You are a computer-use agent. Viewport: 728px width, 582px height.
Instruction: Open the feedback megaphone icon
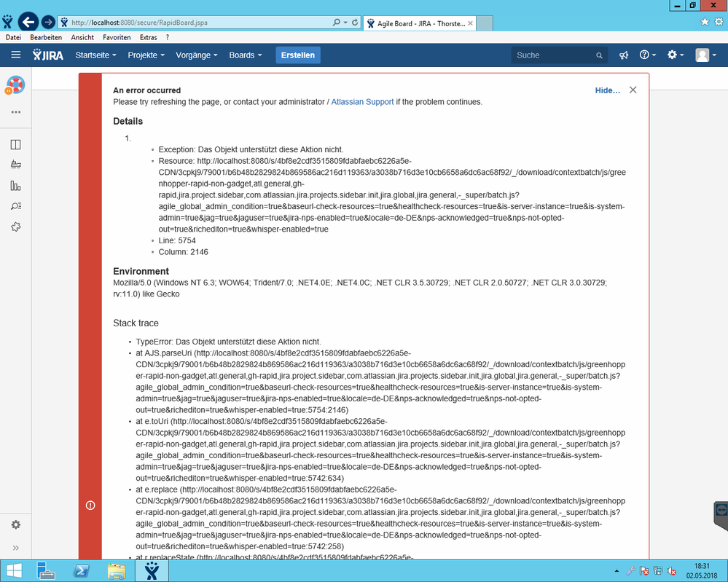[624, 55]
